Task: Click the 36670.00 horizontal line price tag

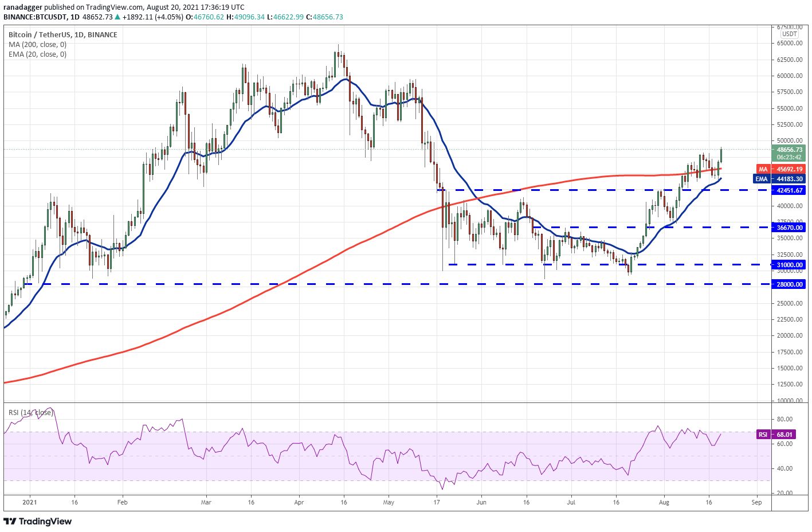Action: pos(789,228)
